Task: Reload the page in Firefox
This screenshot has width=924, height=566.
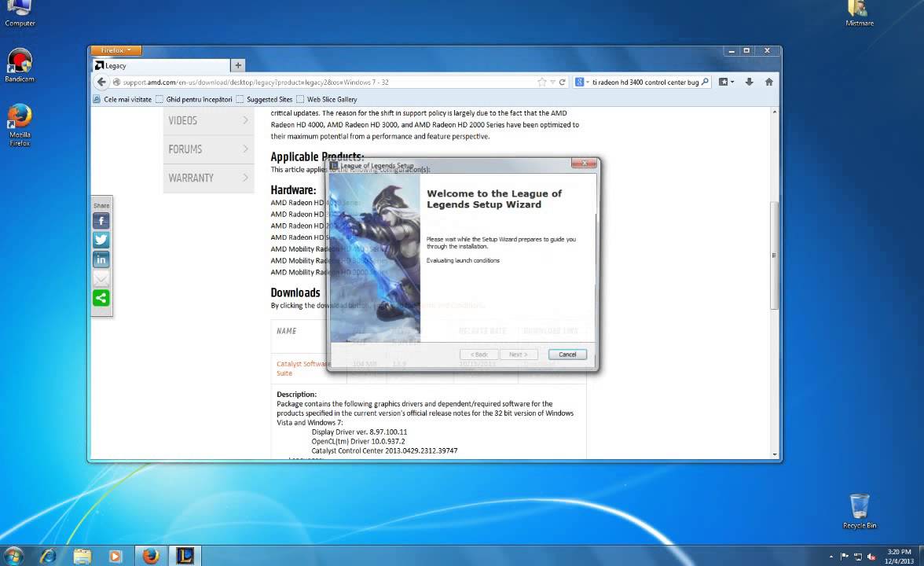Action: click(x=563, y=82)
